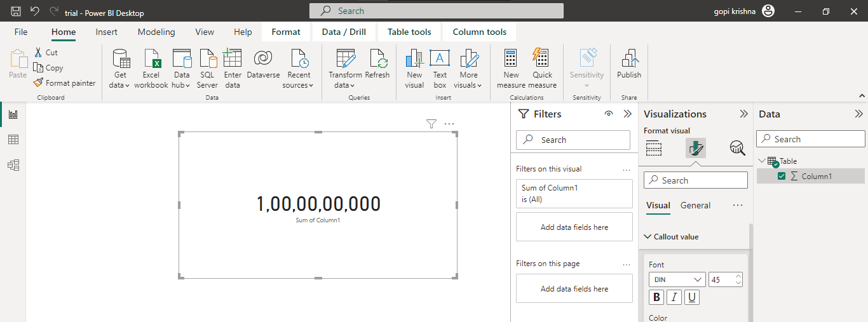Viewport: 868px width, 322px height.
Task: Collapse the Table tree node
Action: click(761, 161)
